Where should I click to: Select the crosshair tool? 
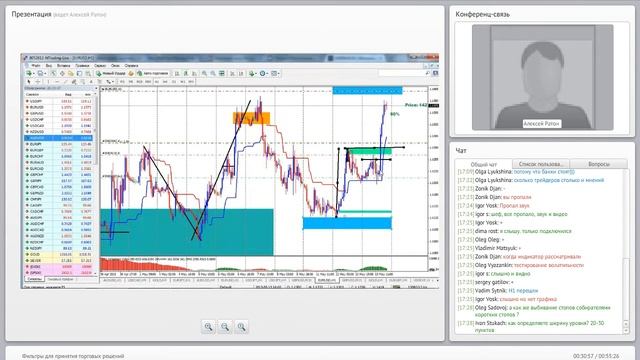(38, 82)
